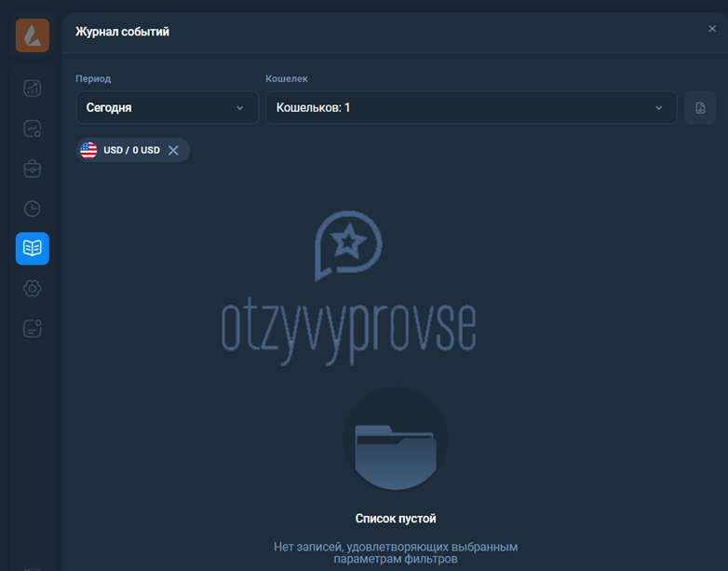Open the notifications message sidebar icon

click(32, 329)
